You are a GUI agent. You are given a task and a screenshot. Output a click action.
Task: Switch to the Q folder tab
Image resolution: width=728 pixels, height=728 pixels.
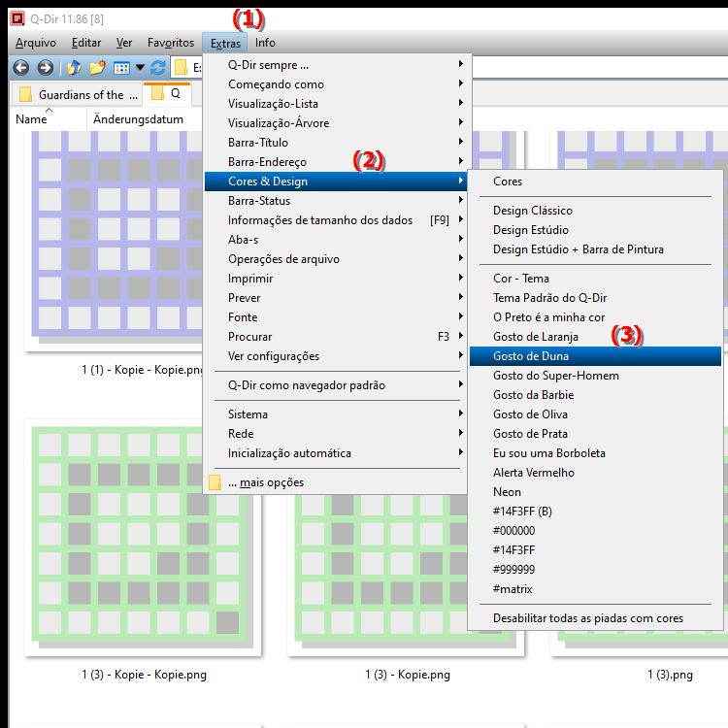pos(168,93)
